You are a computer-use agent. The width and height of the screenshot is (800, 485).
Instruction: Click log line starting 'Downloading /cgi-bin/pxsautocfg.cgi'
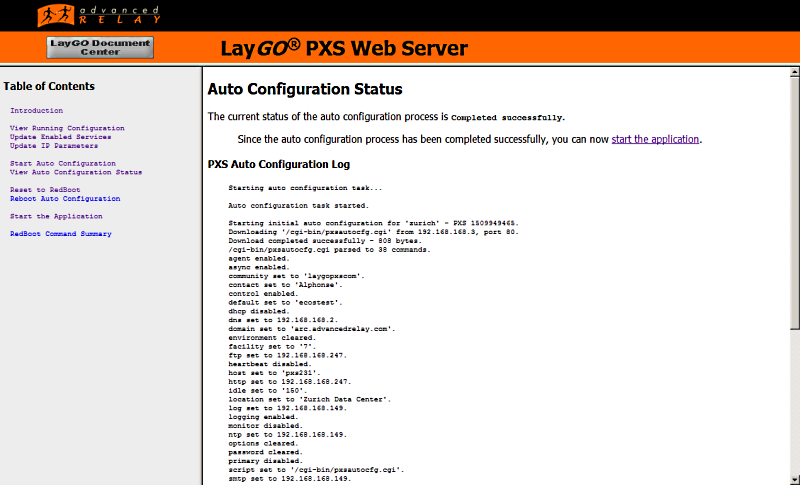pos(373,232)
